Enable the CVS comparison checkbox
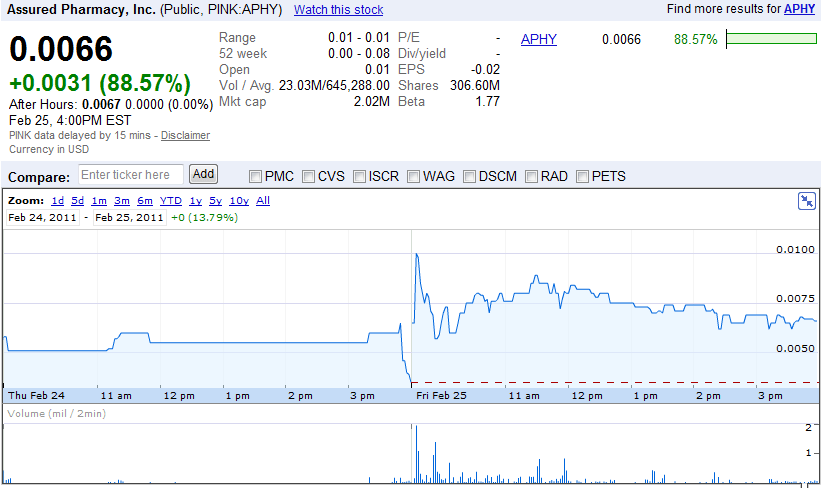This screenshot has height=488, width=826. (x=309, y=177)
